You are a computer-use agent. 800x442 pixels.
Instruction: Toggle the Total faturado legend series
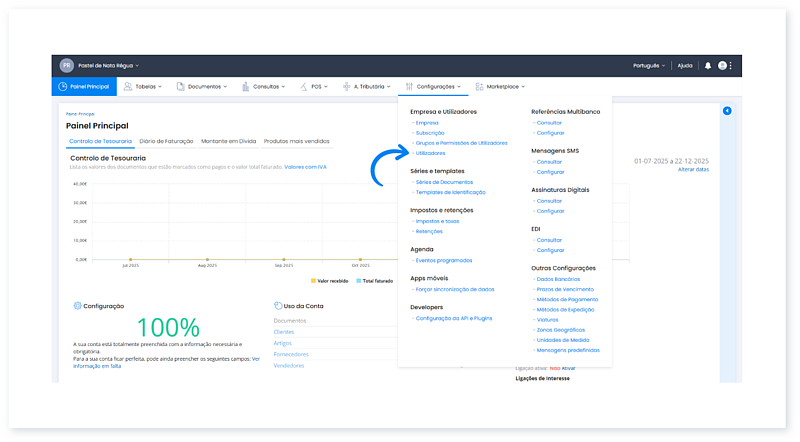(373, 281)
